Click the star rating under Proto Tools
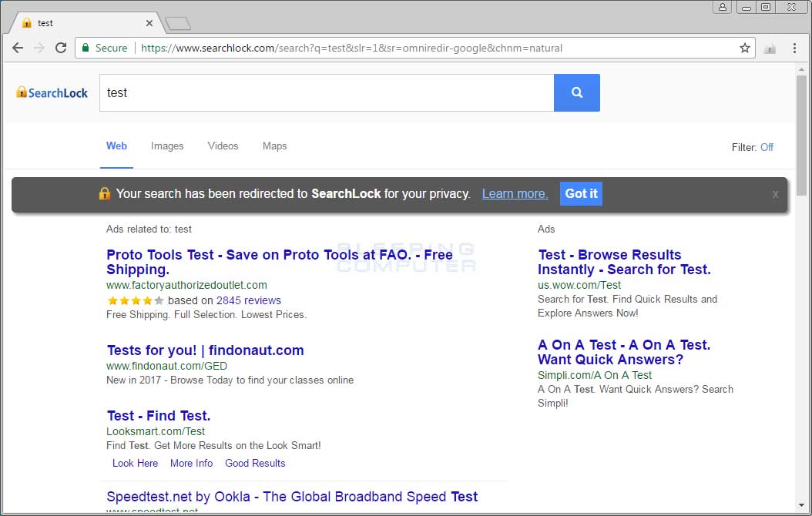This screenshot has width=812, height=516. (135, 300)
